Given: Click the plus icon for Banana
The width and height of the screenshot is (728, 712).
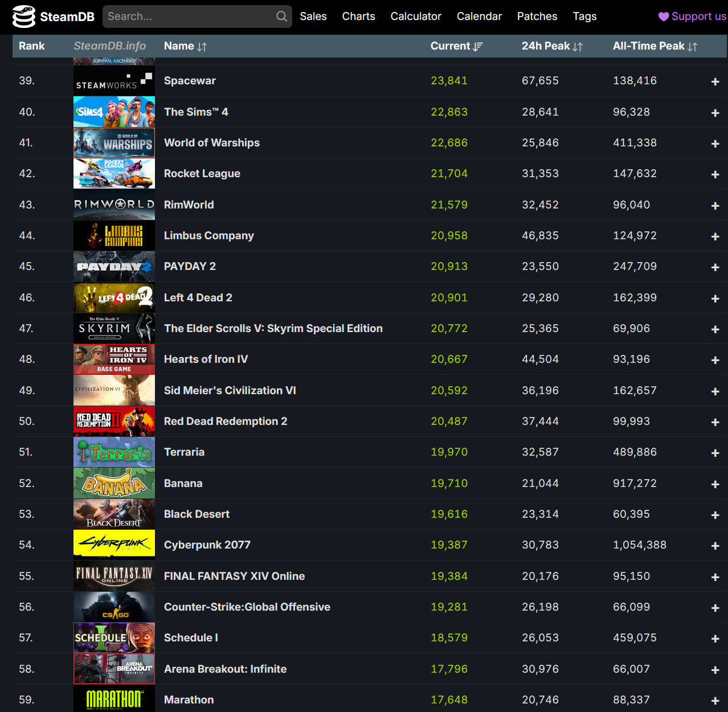Looking at the screenshot, I should 715,484.
